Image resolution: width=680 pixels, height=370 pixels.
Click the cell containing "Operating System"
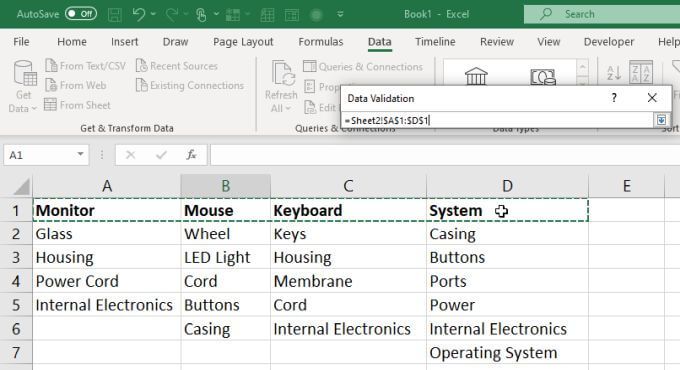point(507,352)
